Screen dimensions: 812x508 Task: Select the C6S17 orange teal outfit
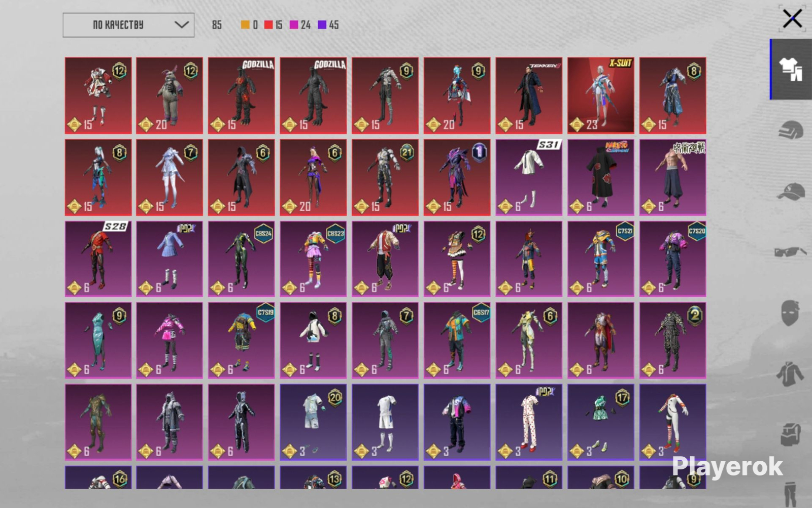tap(457, 340)
